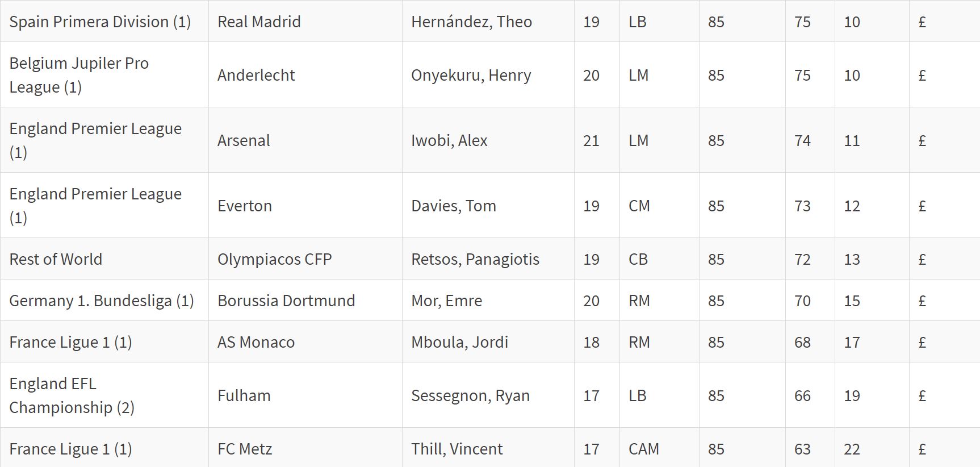980x467 pixels.
Task: Select the Mboula, Jordi player name
Action: pyautogui.click(x=459, y=342)
